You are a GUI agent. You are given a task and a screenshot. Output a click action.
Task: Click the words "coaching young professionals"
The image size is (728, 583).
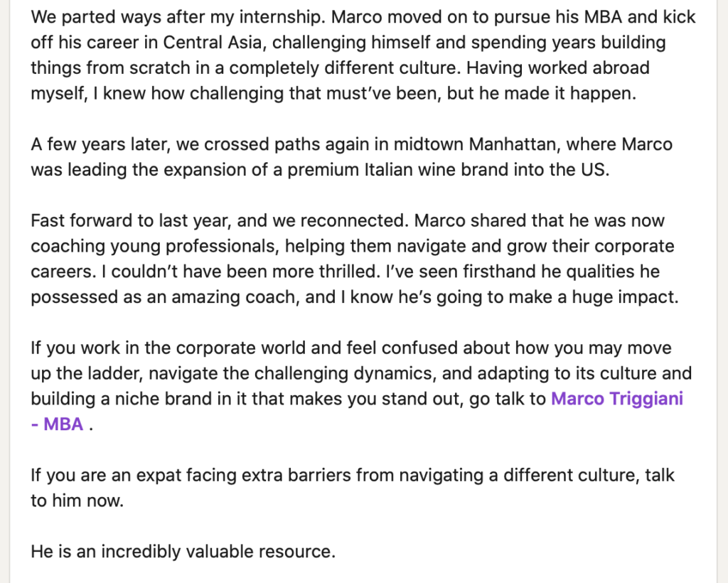[154, 246]
